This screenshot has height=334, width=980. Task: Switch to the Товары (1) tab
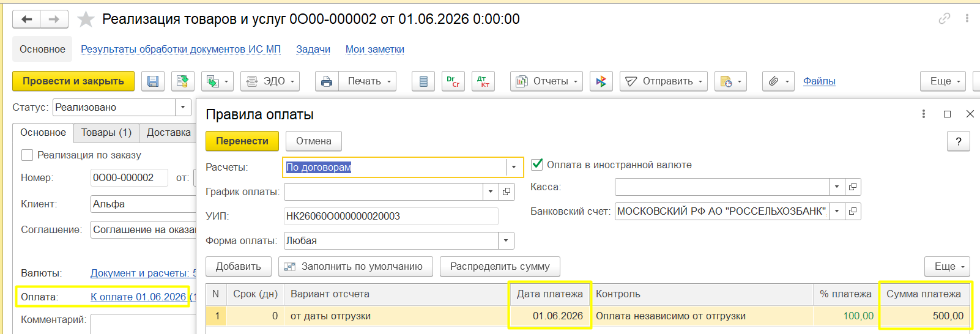click(106, 133)
